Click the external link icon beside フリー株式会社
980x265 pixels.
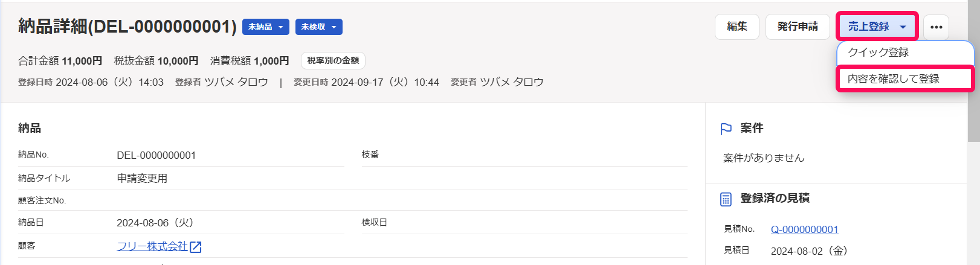point(195,247)
